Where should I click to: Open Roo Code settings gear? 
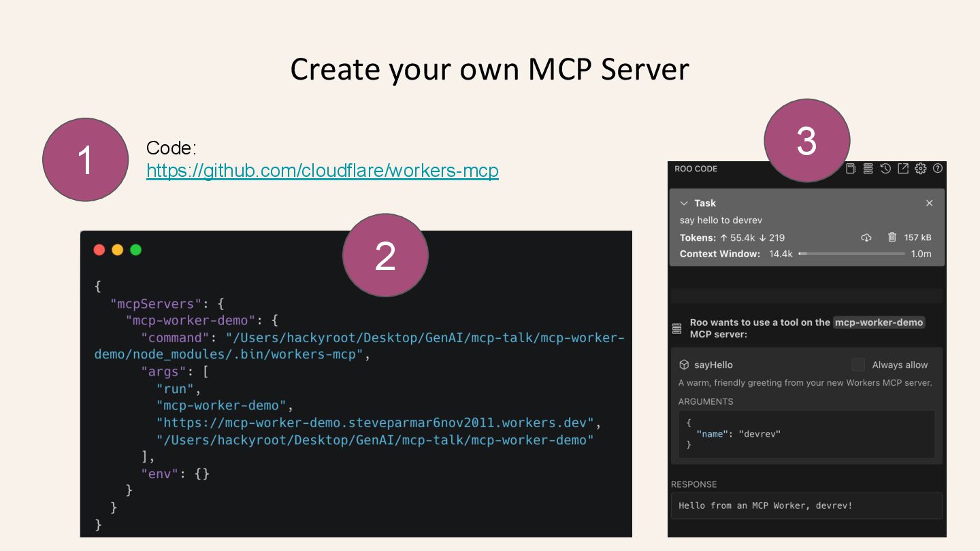[x=921, y=169]
